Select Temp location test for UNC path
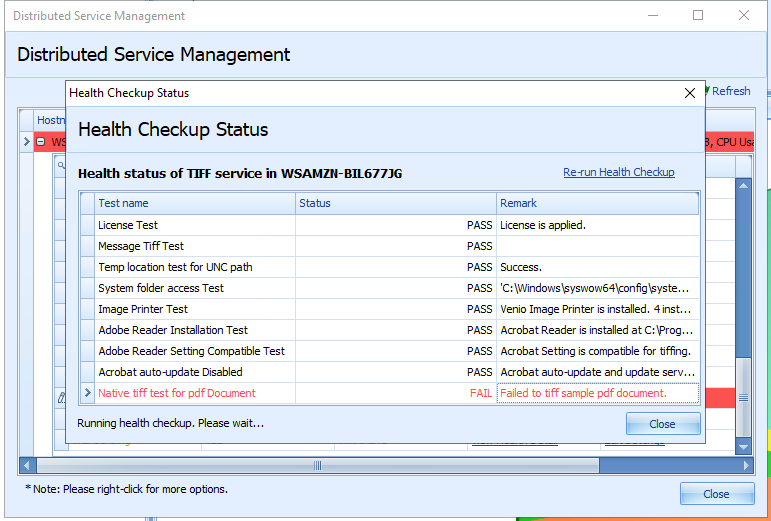 click(389, 267)
